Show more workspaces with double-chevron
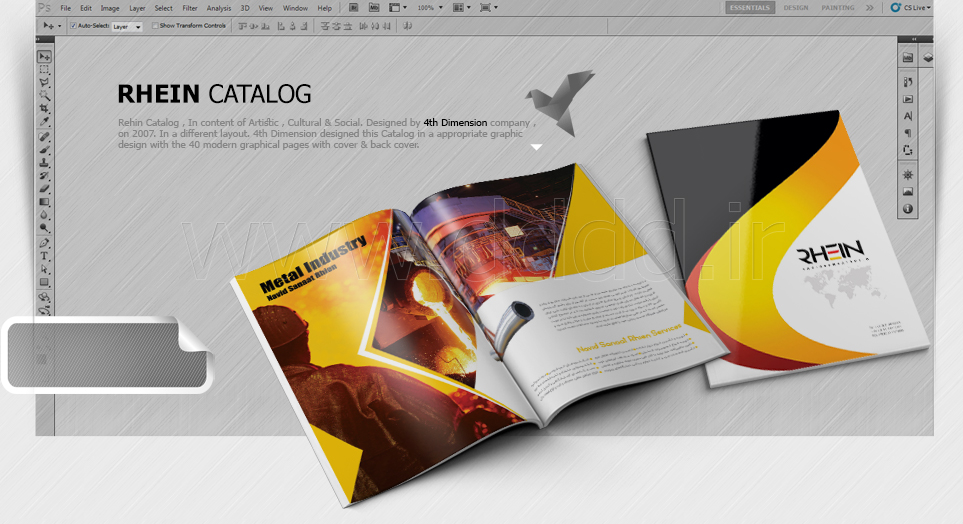Screen dimensions: 963x524 click(870, 8)
